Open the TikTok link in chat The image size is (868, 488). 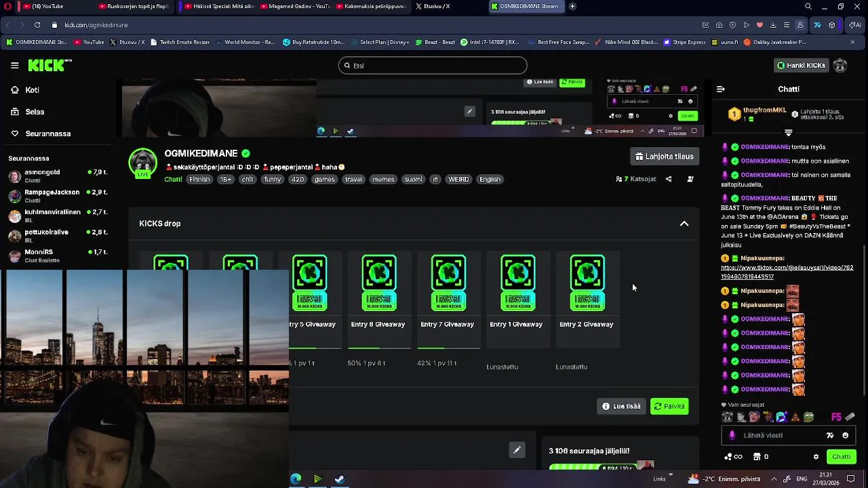click(x=787, y=272)
